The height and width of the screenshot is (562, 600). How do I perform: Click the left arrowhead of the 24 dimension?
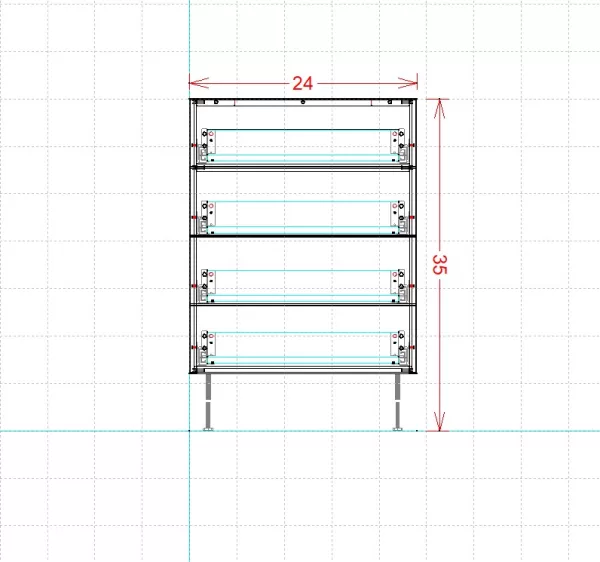[195, 83]
